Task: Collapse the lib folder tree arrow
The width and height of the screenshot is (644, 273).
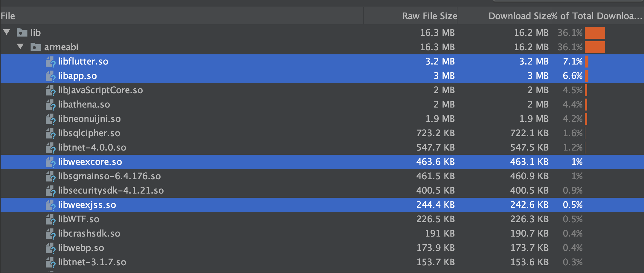Action: [7, 32]
